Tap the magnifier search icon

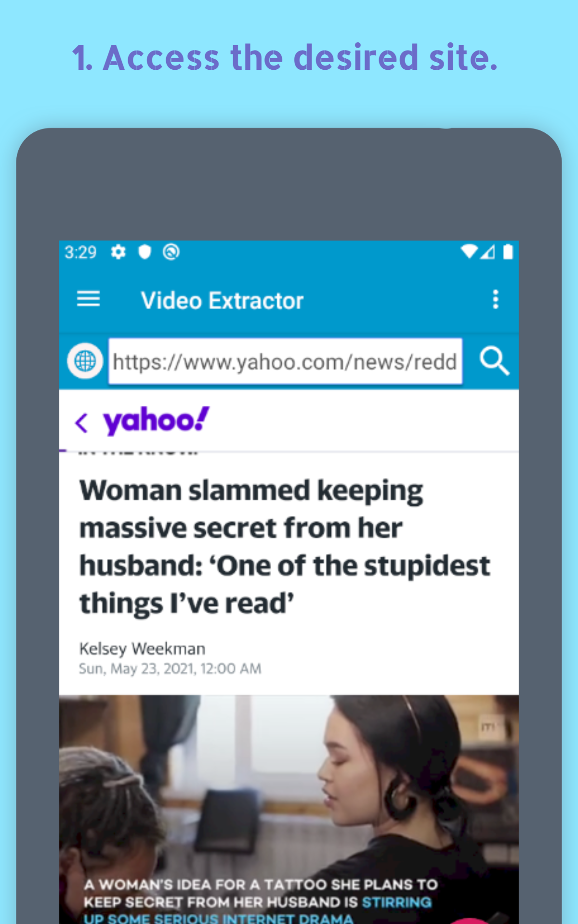point(494,361)
